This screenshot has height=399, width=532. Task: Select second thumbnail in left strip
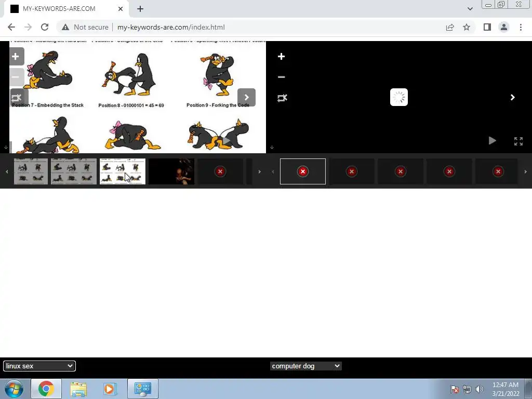pyautogui.click(x=74, y=171)
